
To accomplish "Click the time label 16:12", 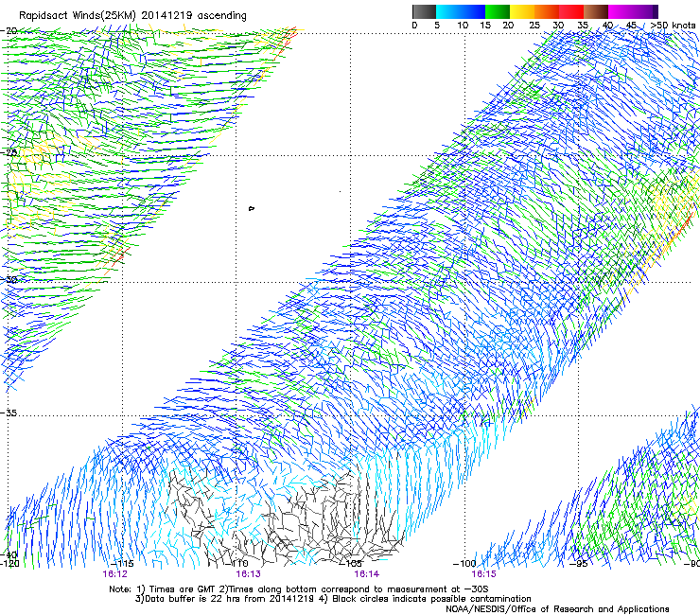I will click(x=114, y=574).
